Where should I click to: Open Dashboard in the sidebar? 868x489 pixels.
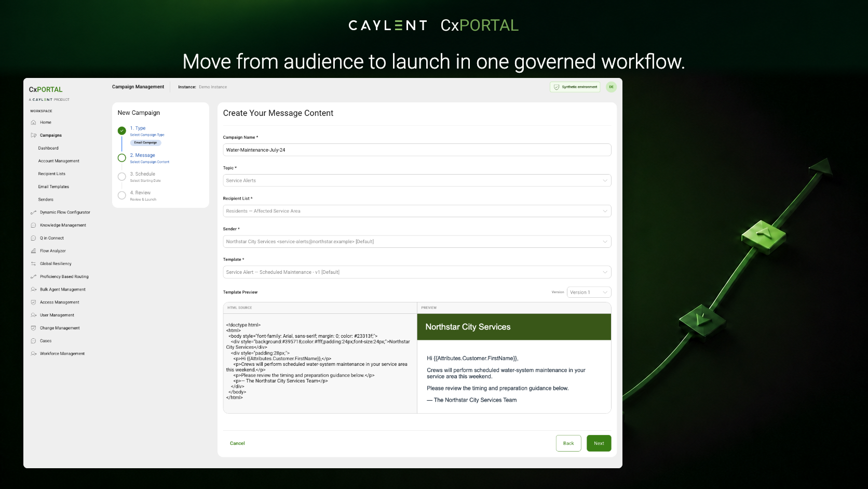tap(48, 148)
